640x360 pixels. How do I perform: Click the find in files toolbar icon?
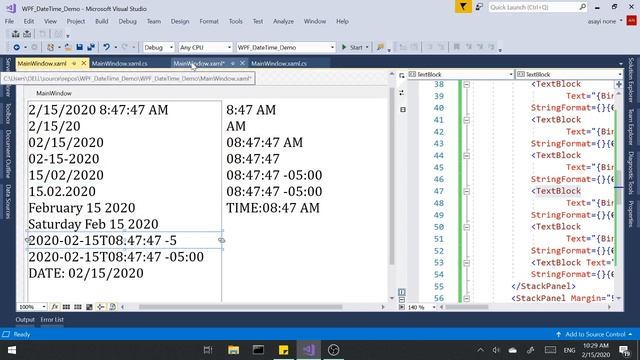(380, 47)
